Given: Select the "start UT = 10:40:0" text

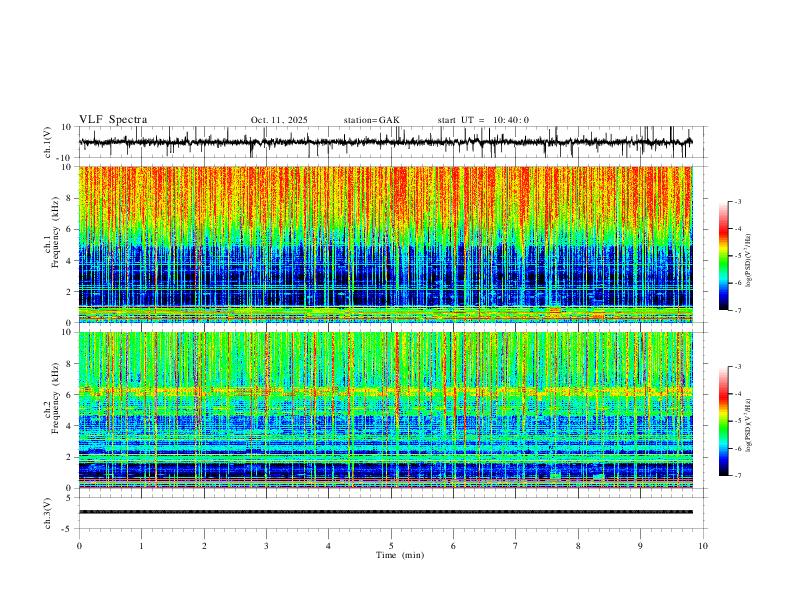Looking at the screenshot, I should [483, 120].
